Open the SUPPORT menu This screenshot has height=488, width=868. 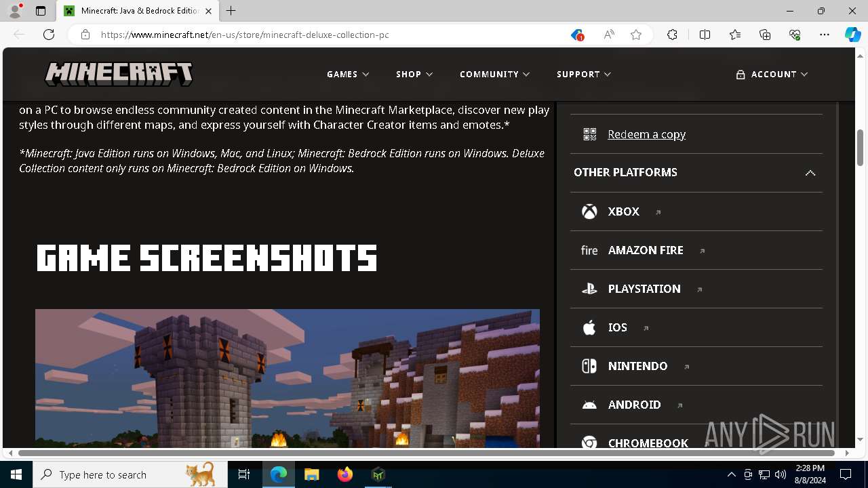(x=584, y=74)
